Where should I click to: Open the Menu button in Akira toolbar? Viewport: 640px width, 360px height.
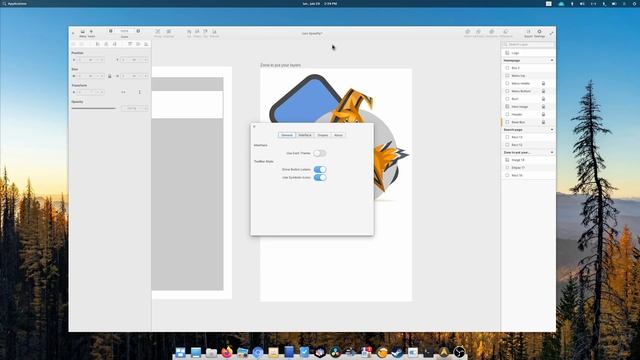tap(82, 33)
